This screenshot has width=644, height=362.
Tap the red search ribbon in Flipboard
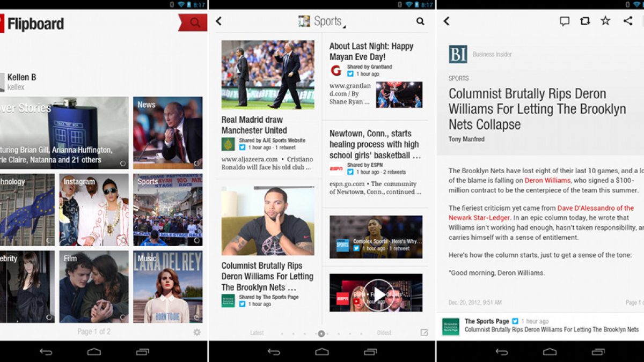193,23
